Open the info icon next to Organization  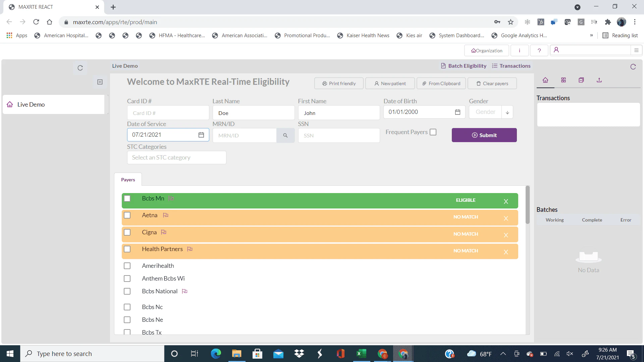[519, 50]
